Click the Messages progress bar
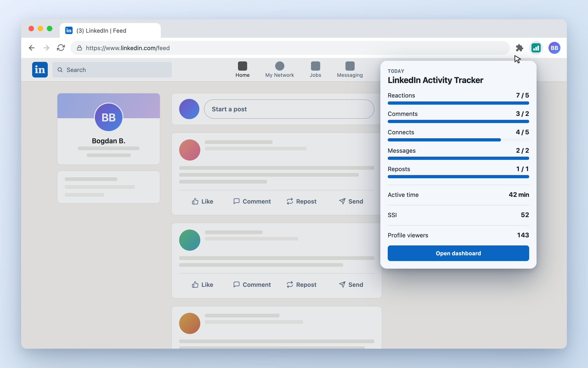The width and height of the screenshot is (588, 368). pyautogui.click(x=458, y=158)
